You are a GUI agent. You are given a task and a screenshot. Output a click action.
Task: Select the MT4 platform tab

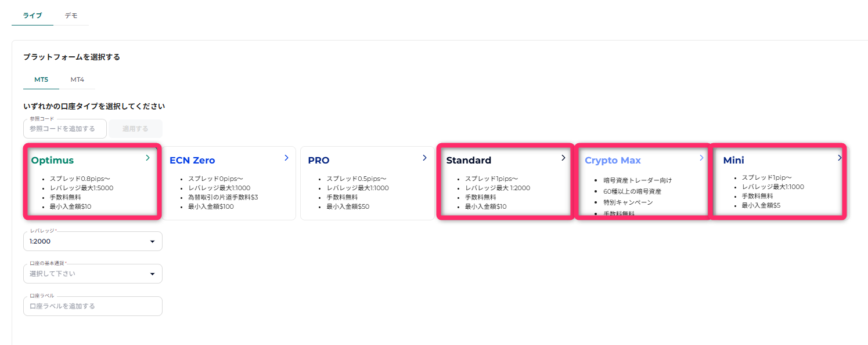77,79
